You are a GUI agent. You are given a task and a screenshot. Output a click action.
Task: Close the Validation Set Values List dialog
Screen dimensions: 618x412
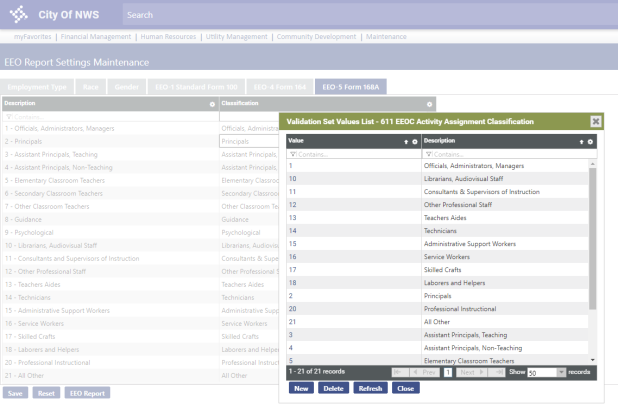(x=596, y=121)
